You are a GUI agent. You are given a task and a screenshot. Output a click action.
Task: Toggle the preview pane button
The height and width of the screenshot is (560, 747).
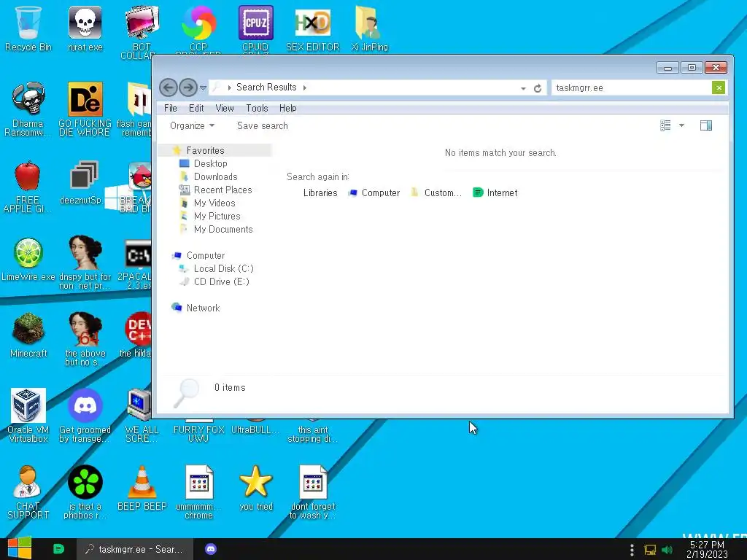pos(706,125)
